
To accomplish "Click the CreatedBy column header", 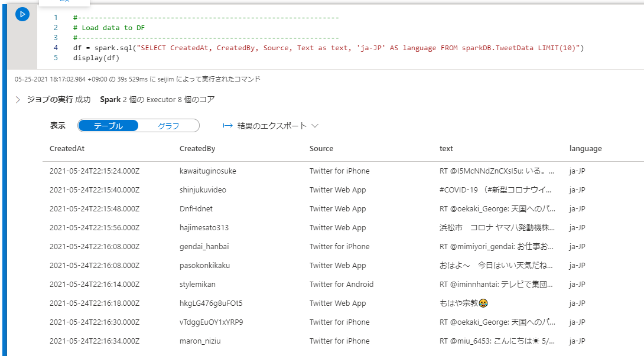I will click(197, 149).
